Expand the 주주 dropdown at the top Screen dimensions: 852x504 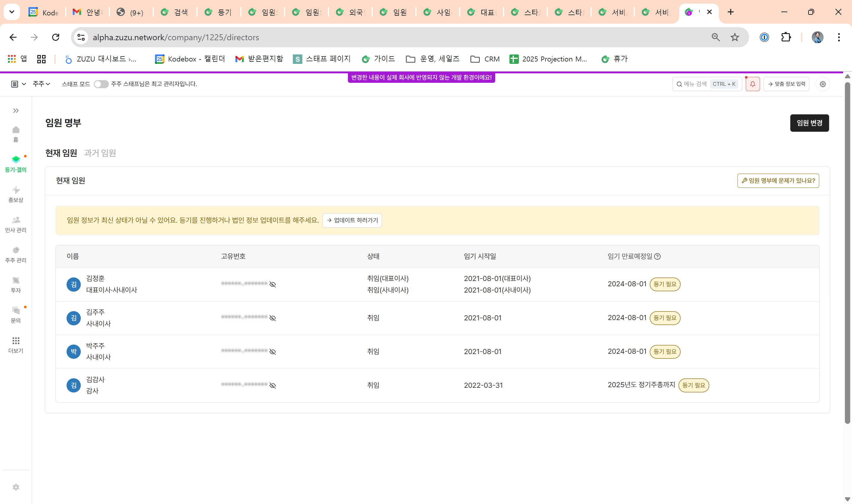pos(41,84)
